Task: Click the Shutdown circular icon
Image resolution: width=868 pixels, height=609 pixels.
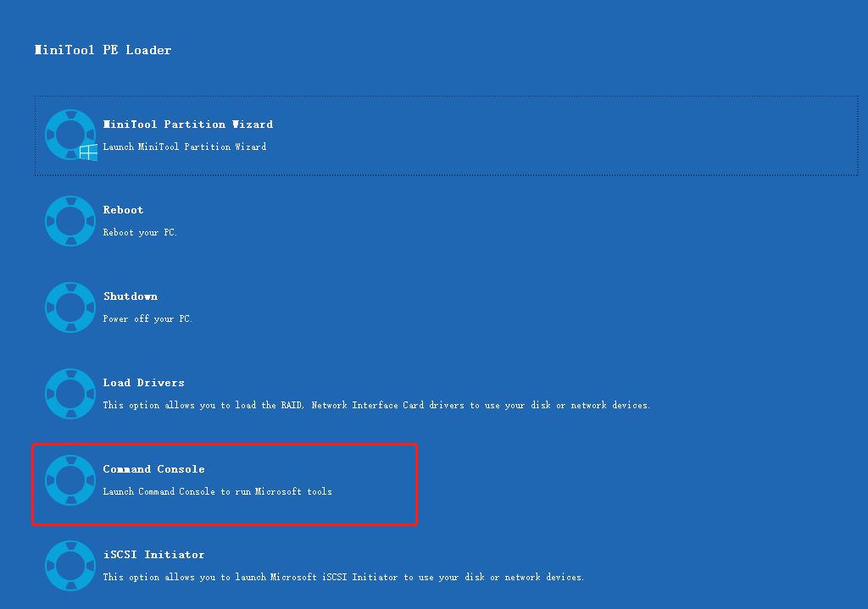Action: (x=70, y=307)
